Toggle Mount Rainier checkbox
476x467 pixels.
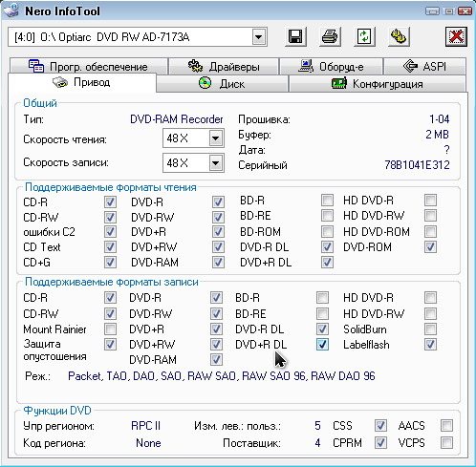click(110, 329)
